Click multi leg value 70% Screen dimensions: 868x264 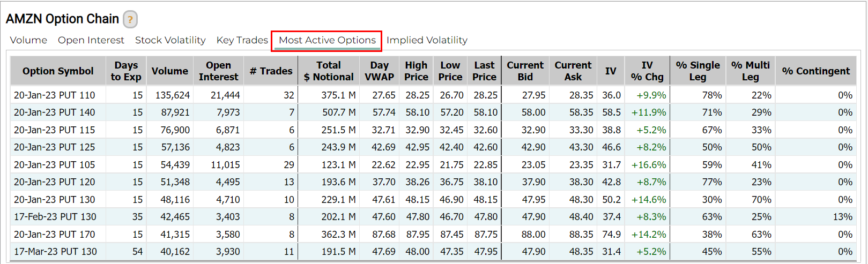click(761, 199)
